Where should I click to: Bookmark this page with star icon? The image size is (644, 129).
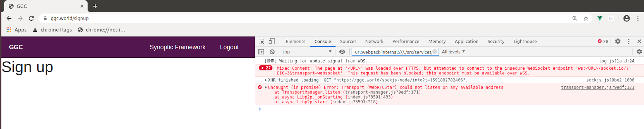586,18
